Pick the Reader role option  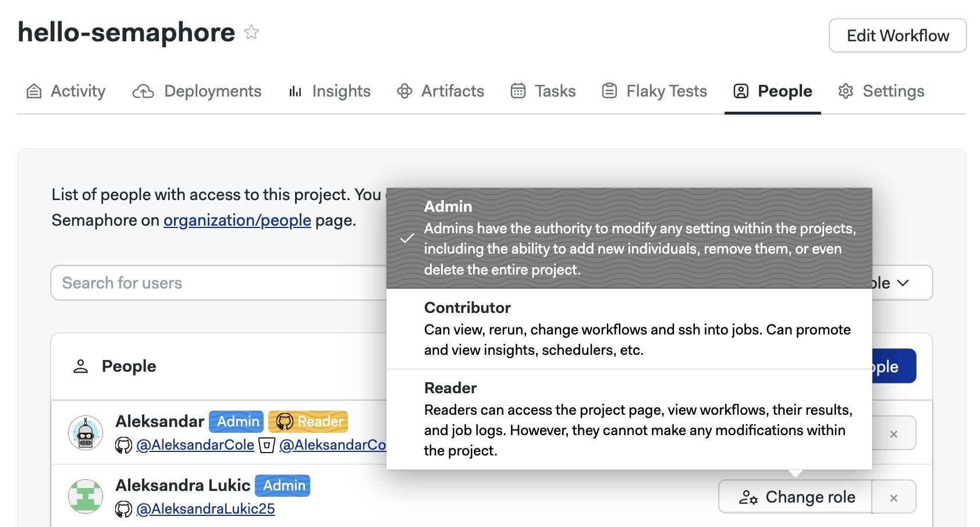(629, 419)
